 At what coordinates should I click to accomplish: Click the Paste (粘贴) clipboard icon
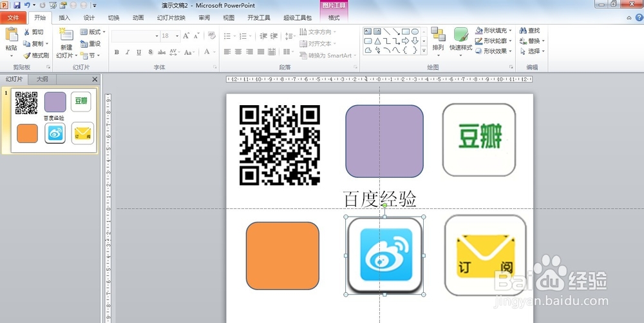click(x=12, y=35)
